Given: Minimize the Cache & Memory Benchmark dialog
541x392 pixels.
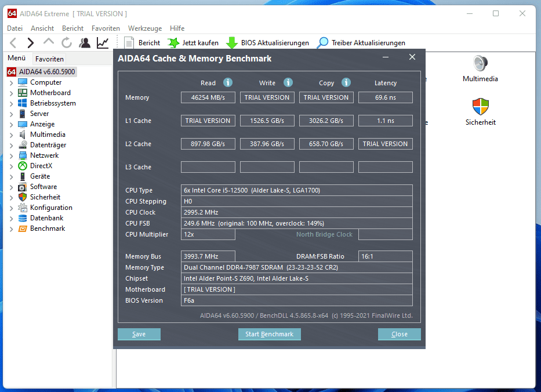Looking at the screenshot, I should point(386,57).
